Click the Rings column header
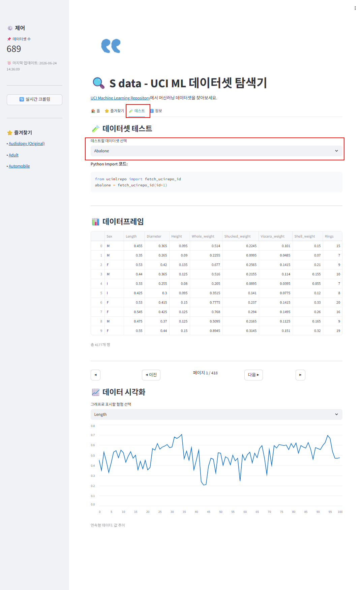 pos(332,236)
